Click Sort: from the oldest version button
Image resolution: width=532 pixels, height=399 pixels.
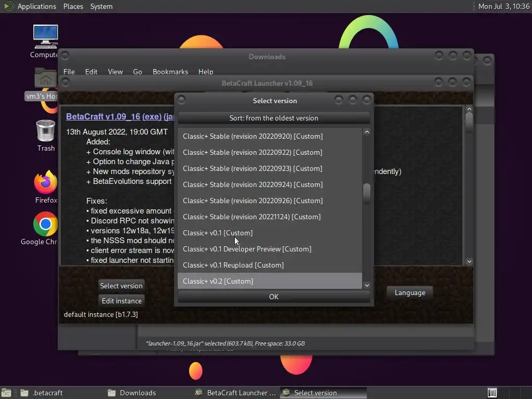tap(273, 118)
